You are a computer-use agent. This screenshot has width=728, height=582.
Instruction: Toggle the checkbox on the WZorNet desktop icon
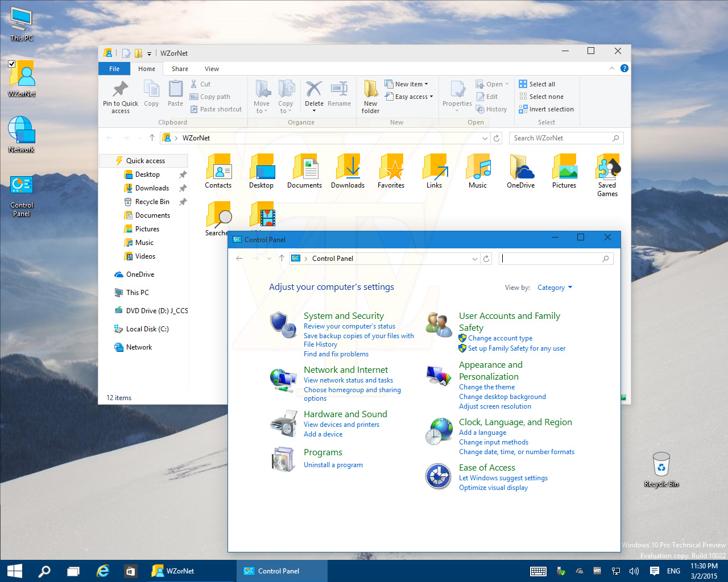point(12,64)
